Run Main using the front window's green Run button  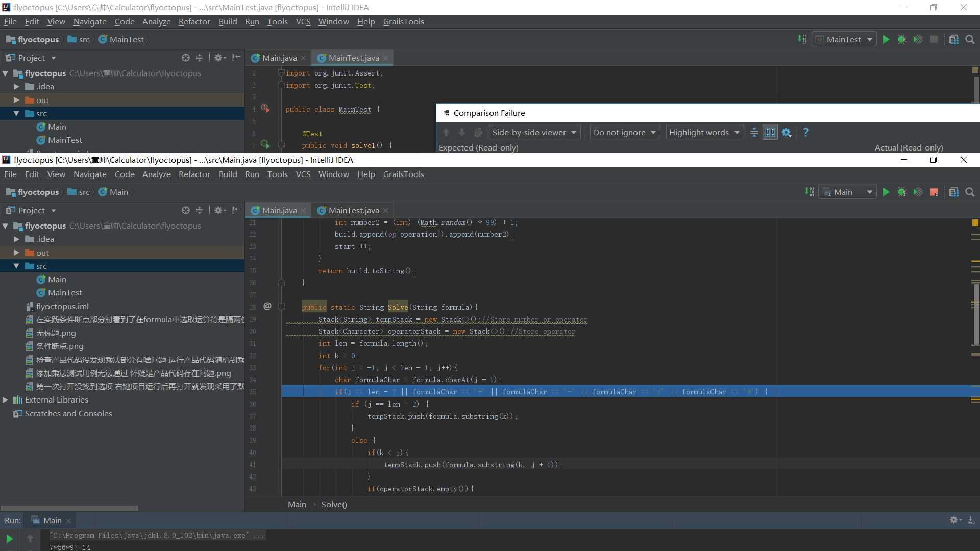(x=886, y=192)
